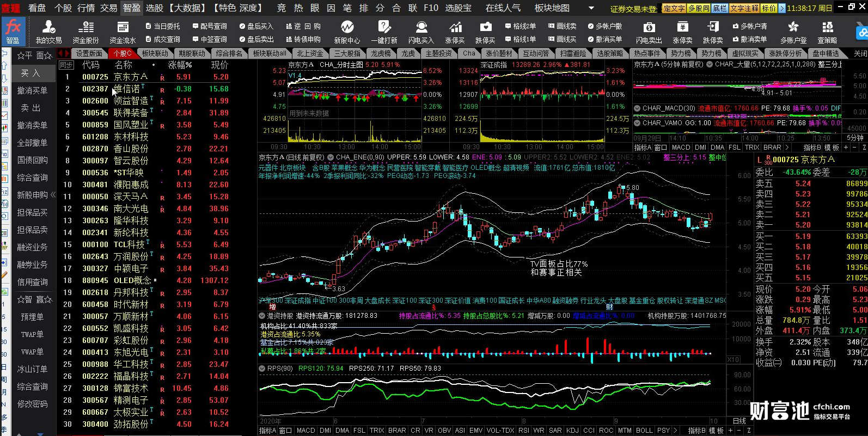868x436 pixels.
Task: Click 全部撤单 cancel all orders
Action: (32, 143)
